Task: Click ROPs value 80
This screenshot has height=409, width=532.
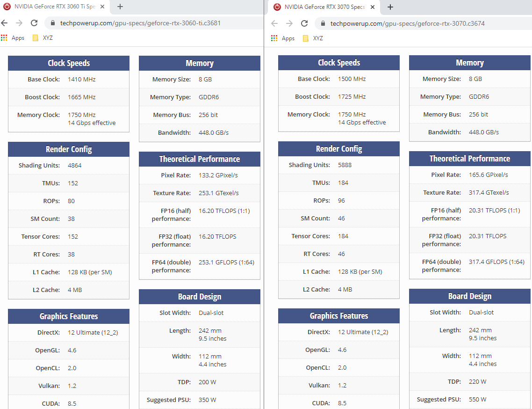Action: point(71,201)
